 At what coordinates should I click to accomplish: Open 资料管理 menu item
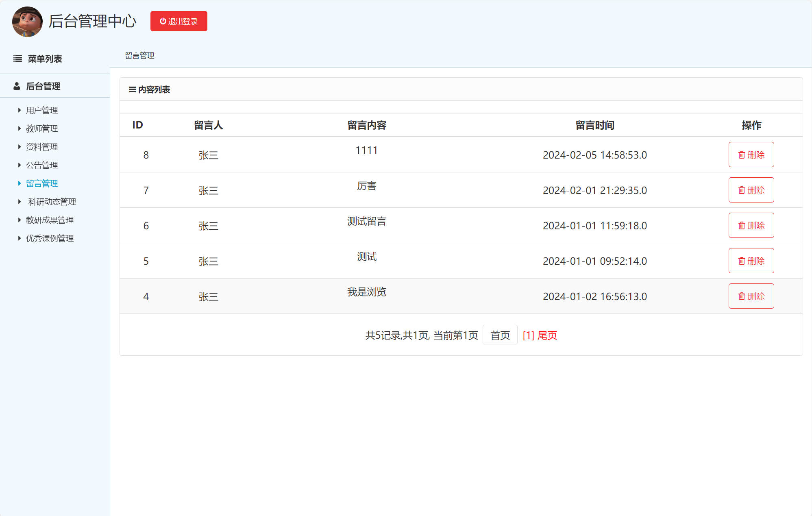tap(42, 147)
